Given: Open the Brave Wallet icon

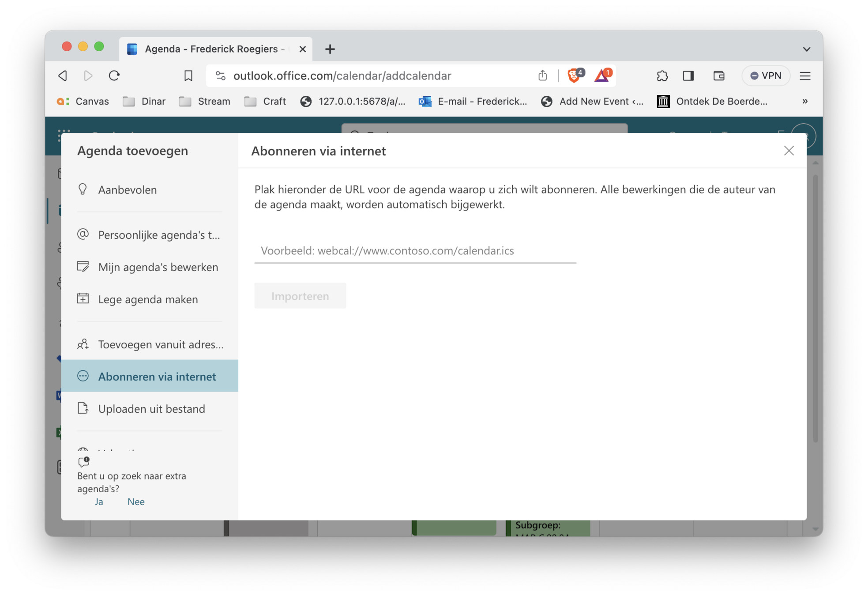Looking at the screenshot, I should click(x=719, y=76).
